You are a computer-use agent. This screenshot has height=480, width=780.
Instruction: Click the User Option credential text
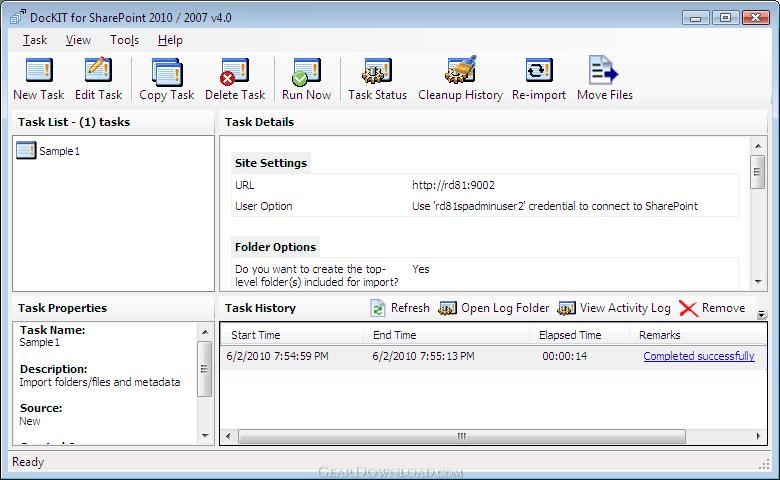(x=555, y=206)
